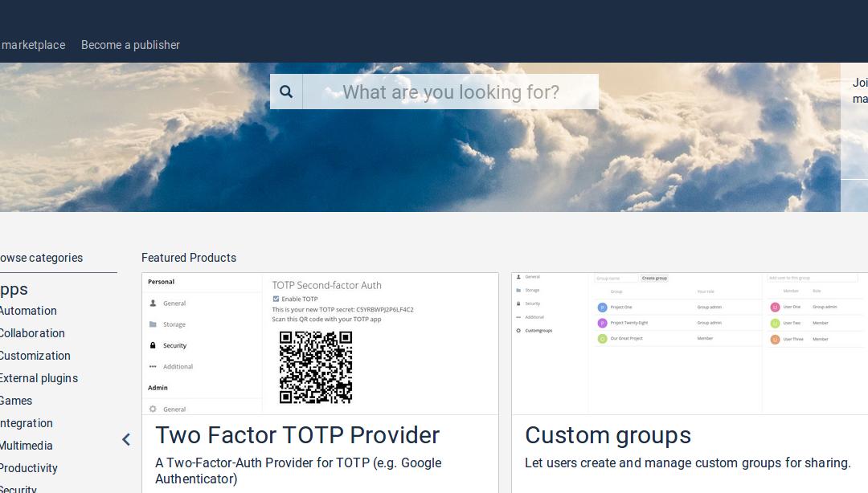Click the Two Factor TOTP Provider title
The width and height of the screenshot is (868, 493).
[x=297, y=435]
